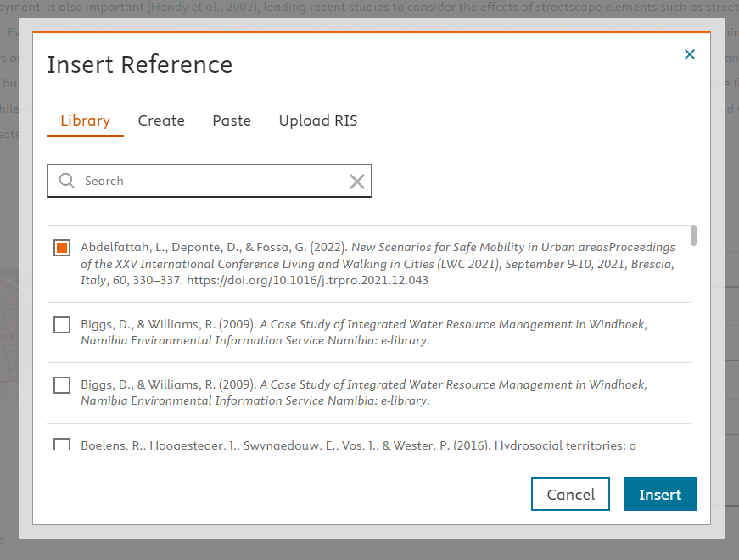Check the second Biggs & Williams 2009 reference
739x560 pixels.
coord(61,384)
